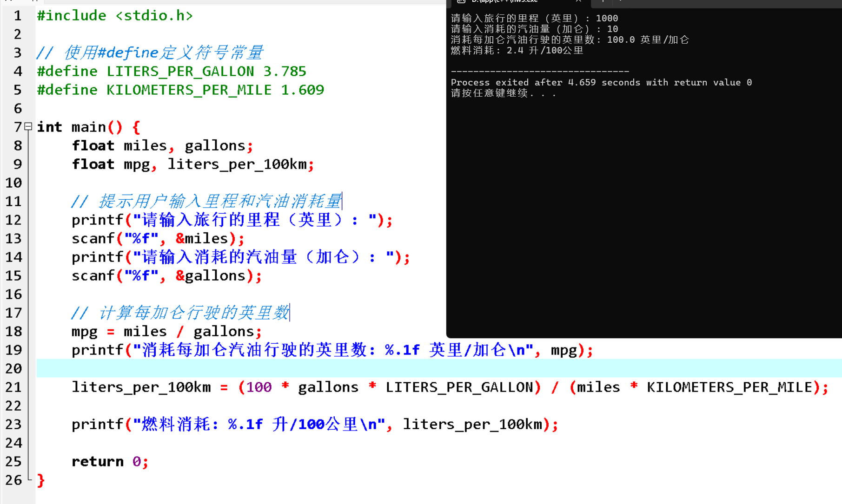
Task: Click the scanf reading &gallons
Action: pyautogui.click(x=167, y=276)
